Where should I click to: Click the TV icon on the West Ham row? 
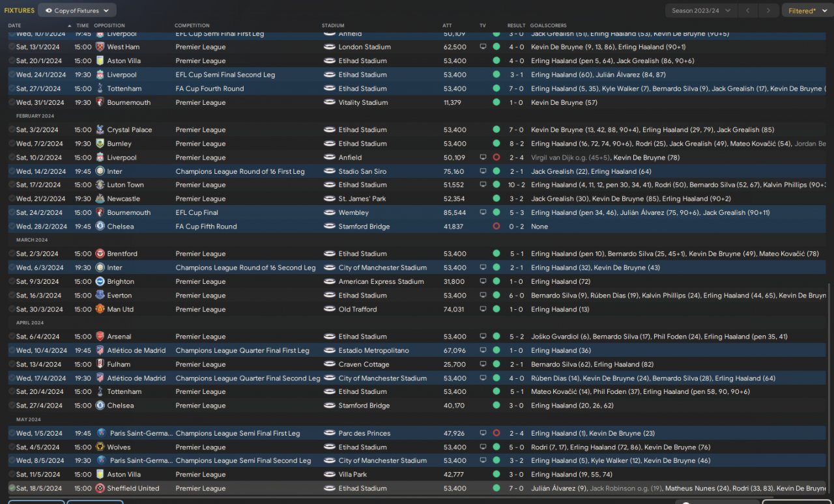483,47
